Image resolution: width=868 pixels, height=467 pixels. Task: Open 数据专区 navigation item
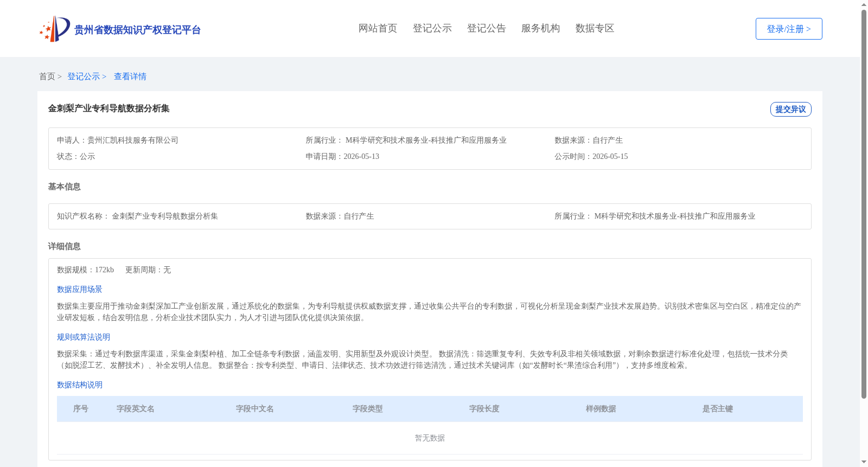[x=595, y=28]
